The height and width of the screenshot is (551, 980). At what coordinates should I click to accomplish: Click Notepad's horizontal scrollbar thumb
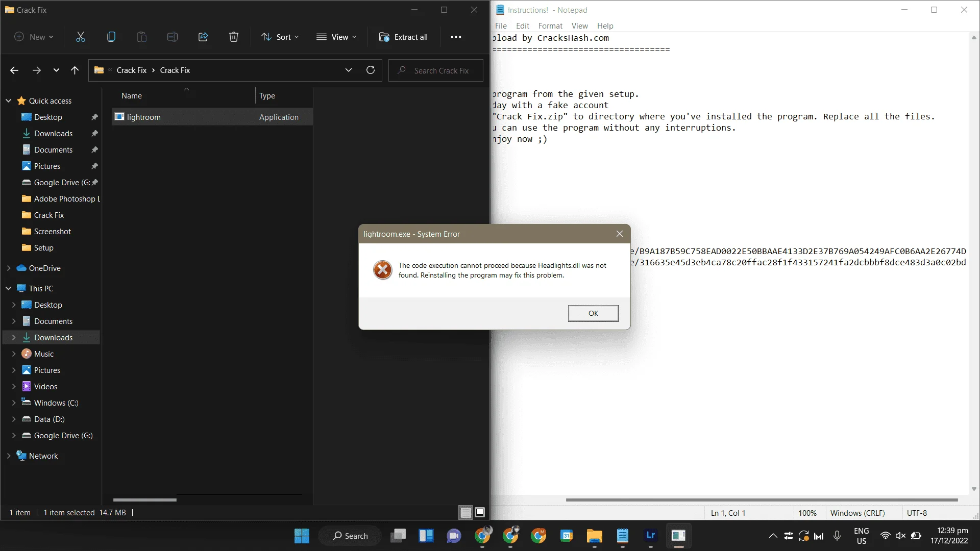click(762, 500)
